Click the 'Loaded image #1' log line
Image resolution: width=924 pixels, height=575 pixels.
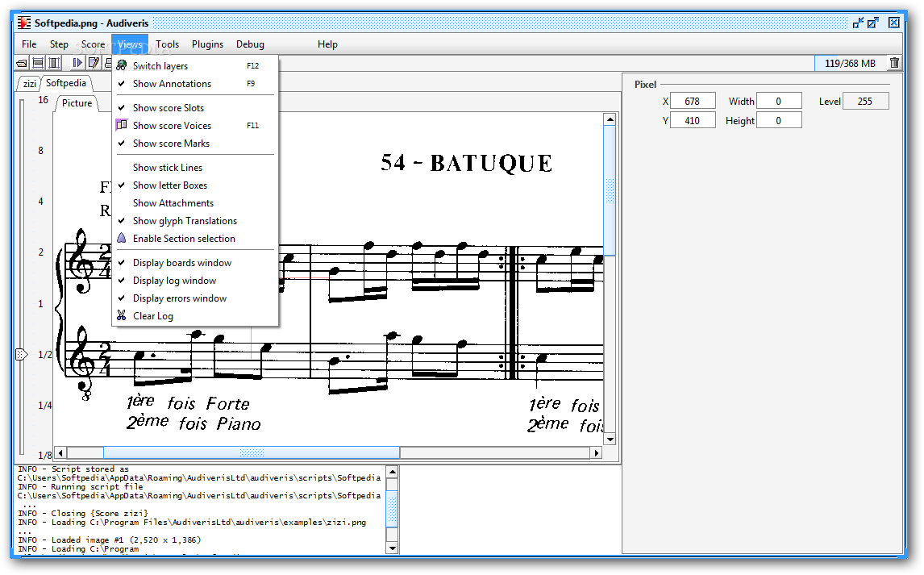[110, 540]
